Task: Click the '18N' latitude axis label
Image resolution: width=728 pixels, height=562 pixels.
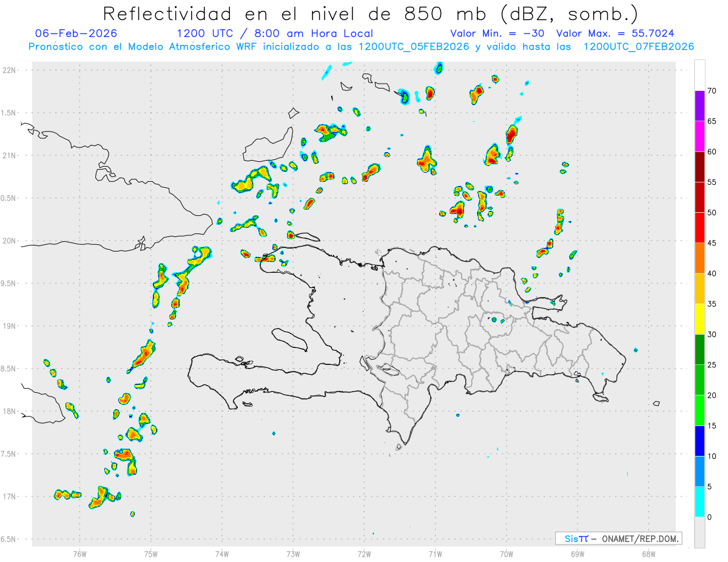Action: click(9, 412)
